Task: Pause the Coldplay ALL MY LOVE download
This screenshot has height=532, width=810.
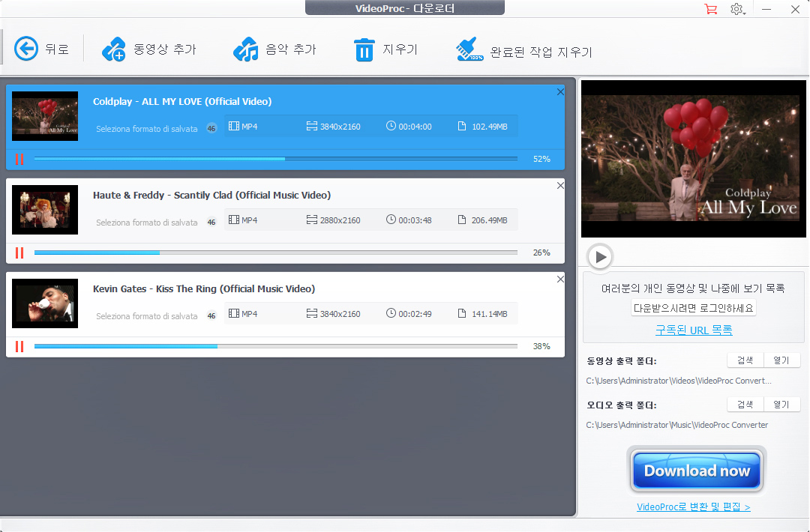Action: [19, 159]
